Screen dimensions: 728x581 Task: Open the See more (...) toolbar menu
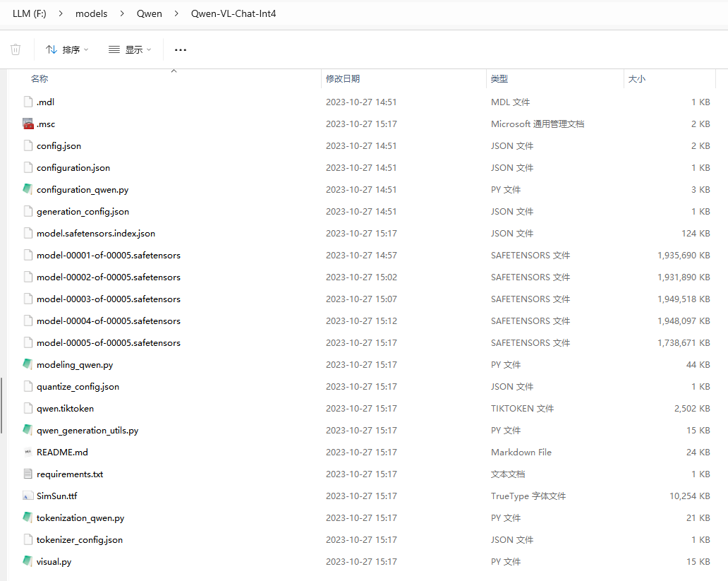click(x=180, y=49)
